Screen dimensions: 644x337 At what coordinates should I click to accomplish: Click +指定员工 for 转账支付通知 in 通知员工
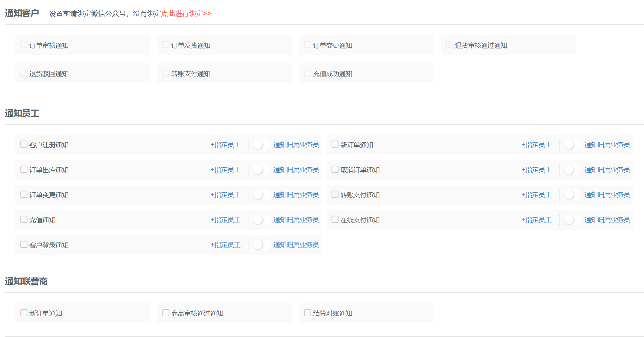pos(537,195)
